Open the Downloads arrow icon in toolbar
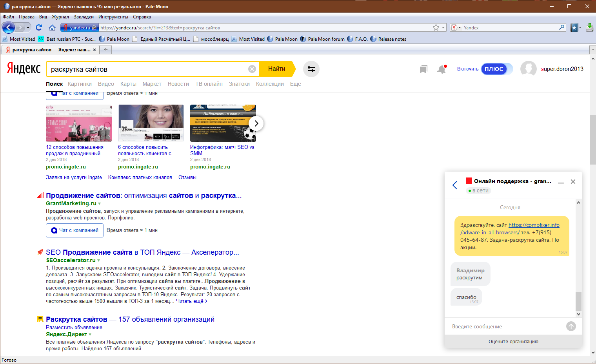This screenshot has height=364, width=596. coord(589,27)
